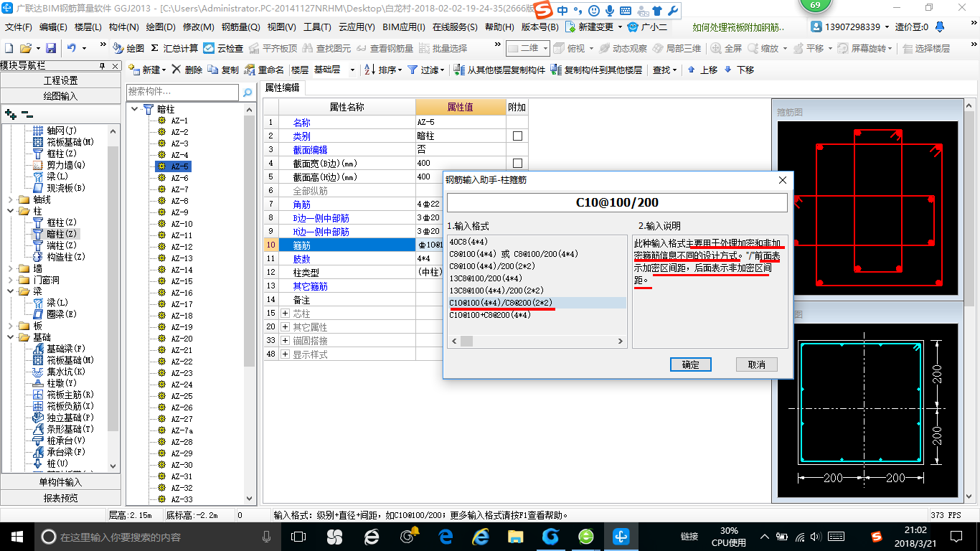Click the Open folder icon
Viewport: 980px width, 551px height.
26,48
